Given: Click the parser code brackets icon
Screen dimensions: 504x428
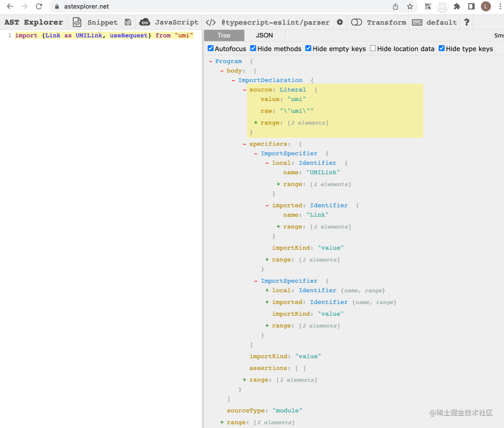Looking at the screenshot, I should coord(211,22).
